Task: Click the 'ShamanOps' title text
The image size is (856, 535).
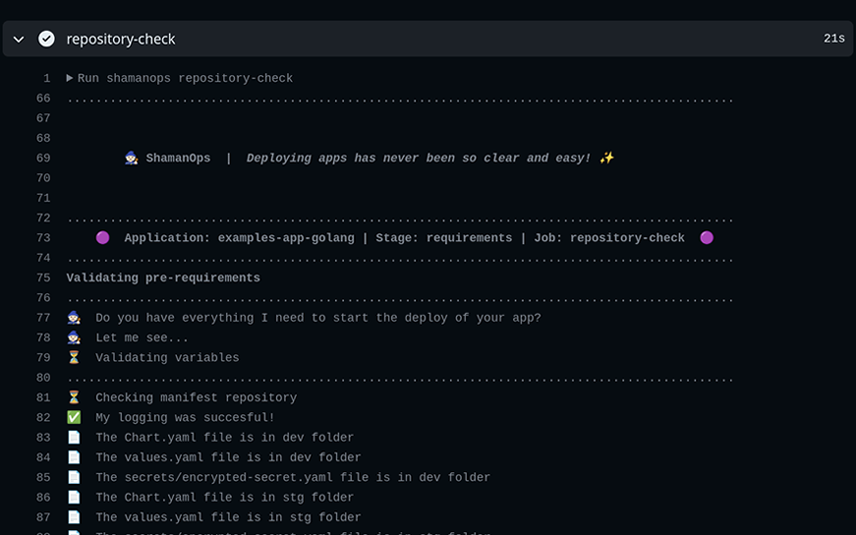Action: coord(178,158)
